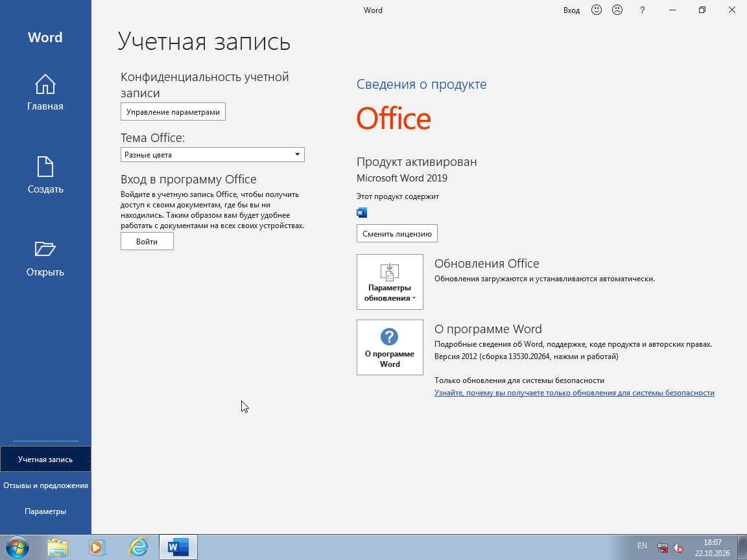Open Internet Explorer from the taskbar
This screenshot has width=747, height=560.
point(138,548)
